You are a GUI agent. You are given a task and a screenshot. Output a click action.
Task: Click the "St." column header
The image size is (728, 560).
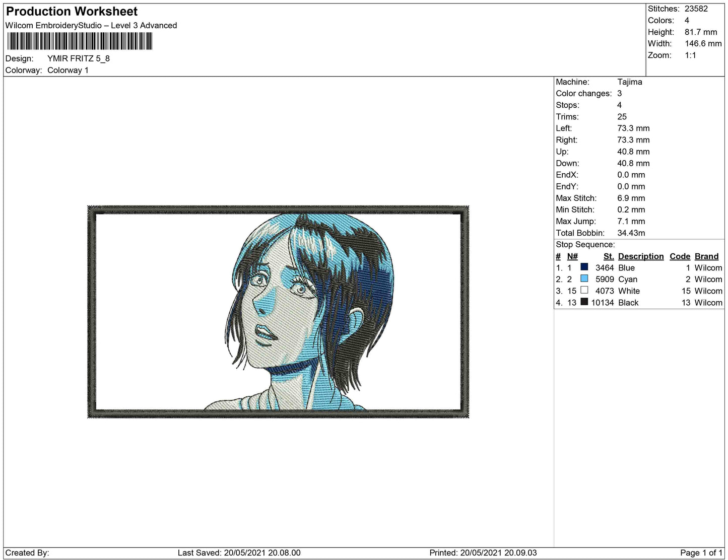click(x=609, y=256)
